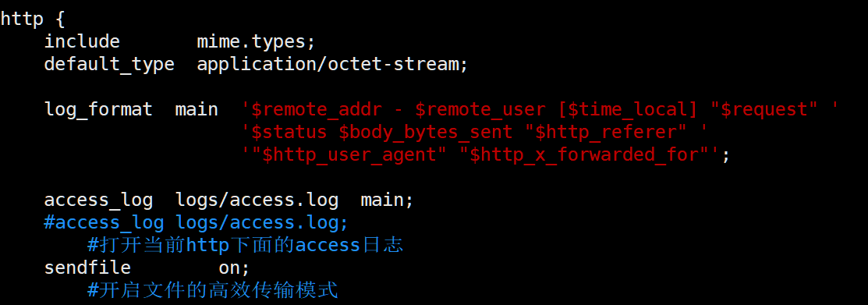Place cursor on opening brace after http
Image resolution: width=868 pixels, height=305 pixels.
click(x=61, y=20)
